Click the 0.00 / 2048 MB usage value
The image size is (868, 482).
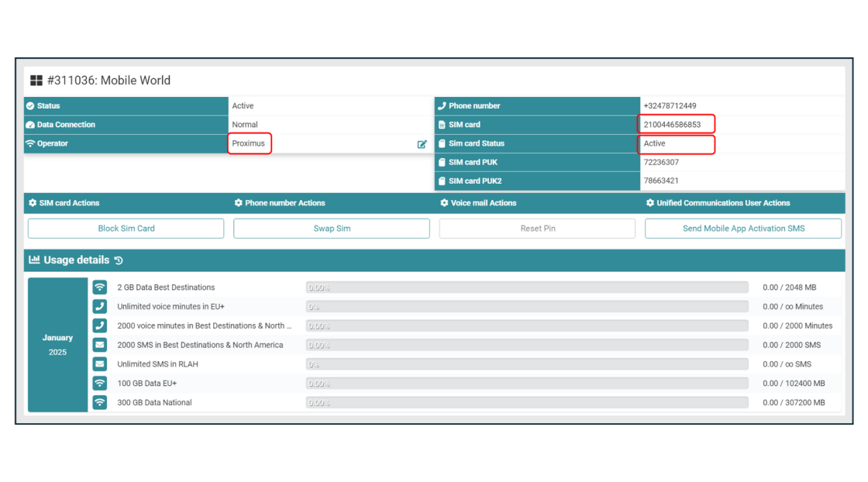click(x=790, y=287)
